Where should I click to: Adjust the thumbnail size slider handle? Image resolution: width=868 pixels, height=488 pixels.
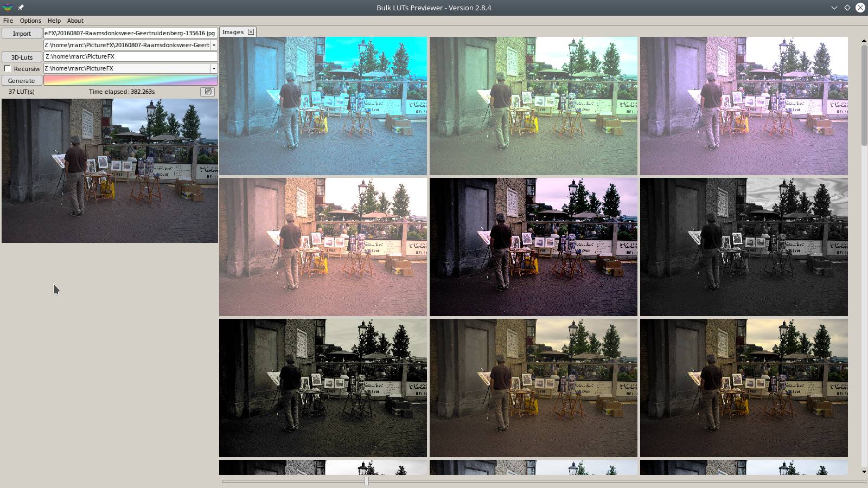coord(366,480)
